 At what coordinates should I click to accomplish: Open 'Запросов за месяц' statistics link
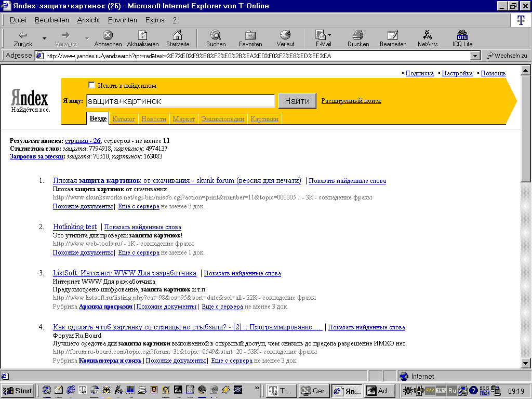(x=37, y=156)
